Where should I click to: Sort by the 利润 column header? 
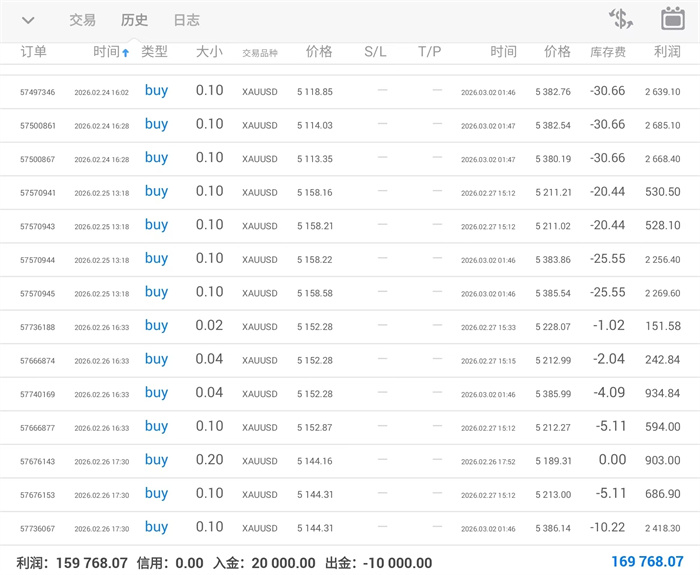[x=666, y=52]
